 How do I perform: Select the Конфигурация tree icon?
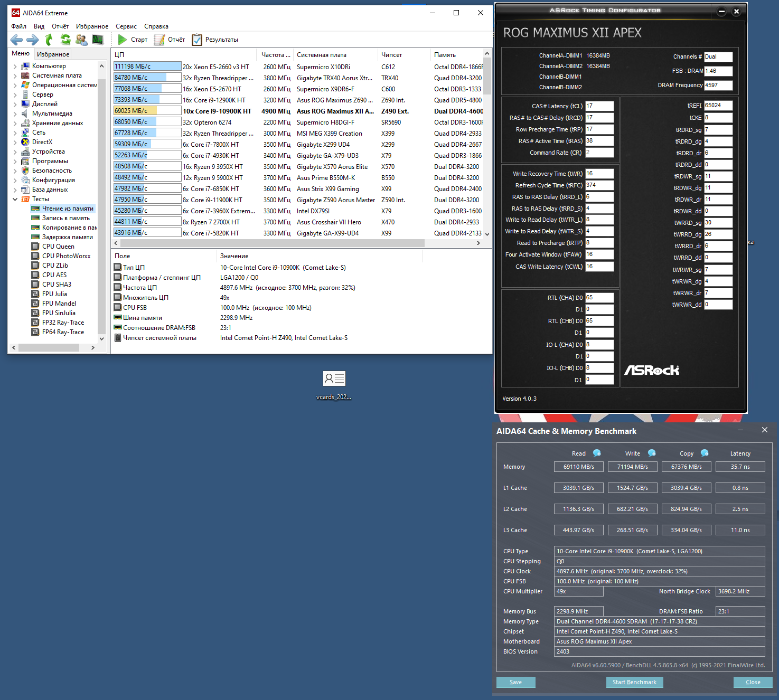[x=25, y=180]
